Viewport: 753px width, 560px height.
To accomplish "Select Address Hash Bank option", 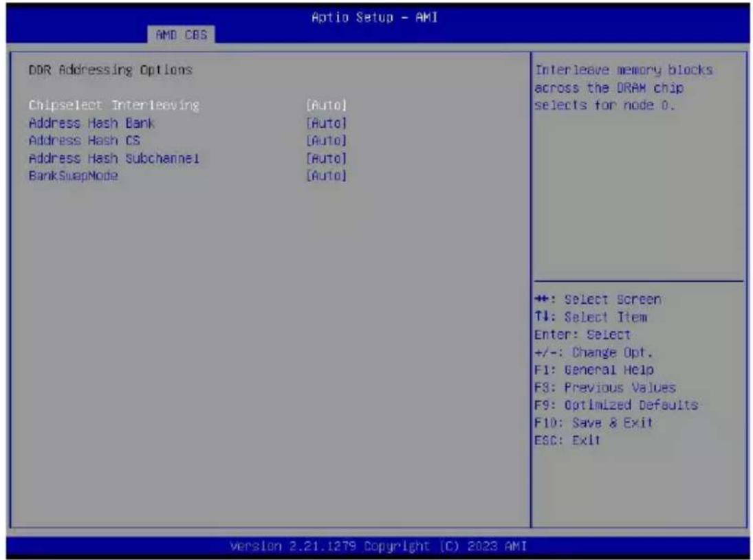I will pos(91,123).
